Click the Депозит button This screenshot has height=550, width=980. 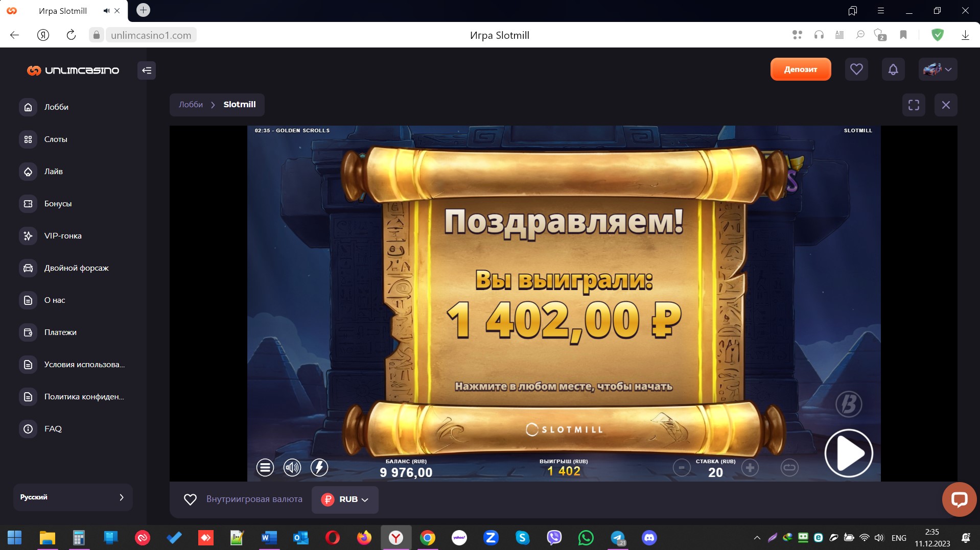[x=801, y=69]
